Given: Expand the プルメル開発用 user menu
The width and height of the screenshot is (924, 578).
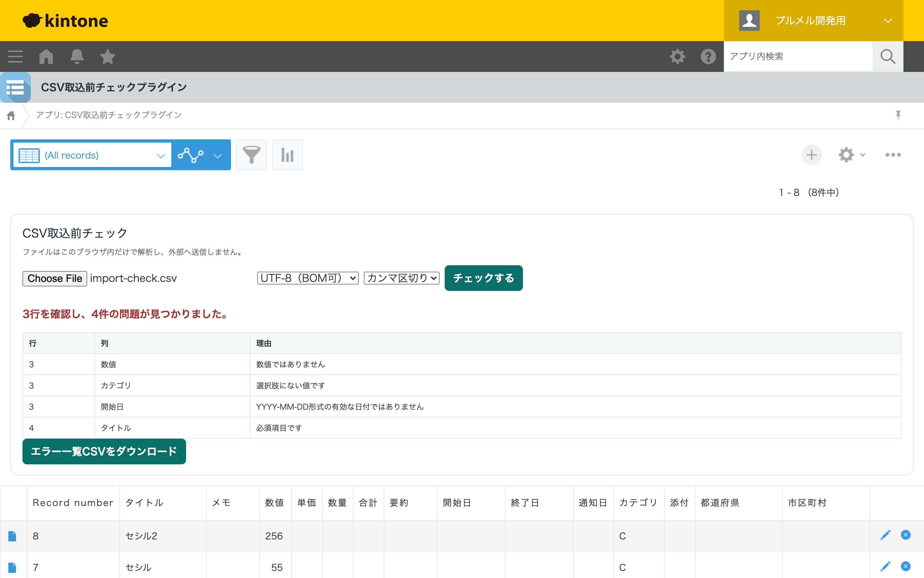Looking at the screenshot, I should click(813, 21).
